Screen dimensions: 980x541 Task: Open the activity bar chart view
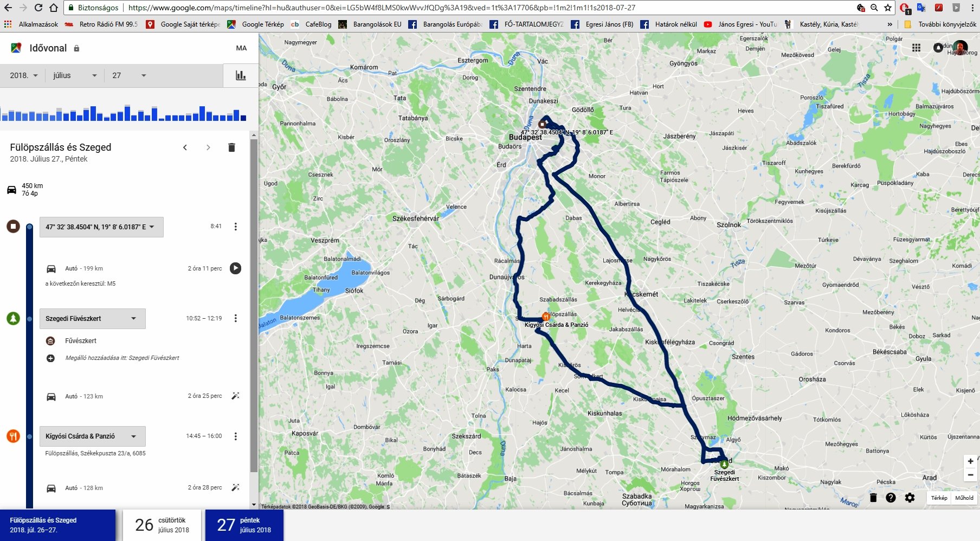[x=241, y=75]
